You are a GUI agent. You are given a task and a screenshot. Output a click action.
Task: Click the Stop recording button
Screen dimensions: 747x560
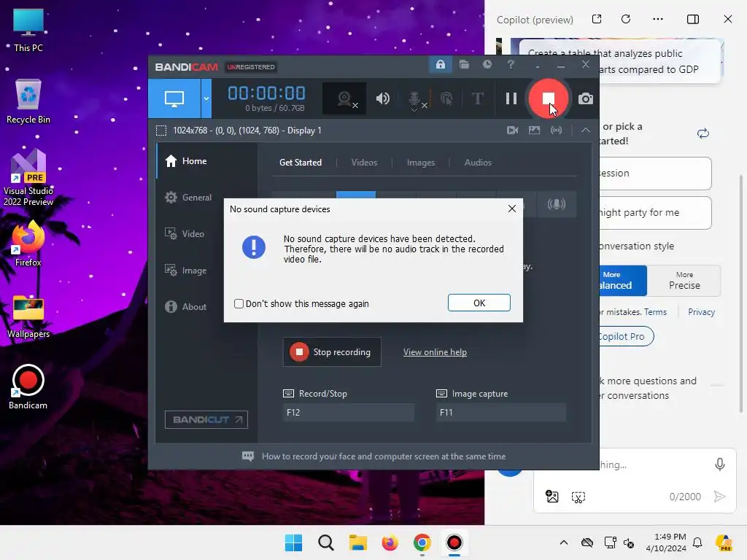pyautogui.click(x=332, y=352)
